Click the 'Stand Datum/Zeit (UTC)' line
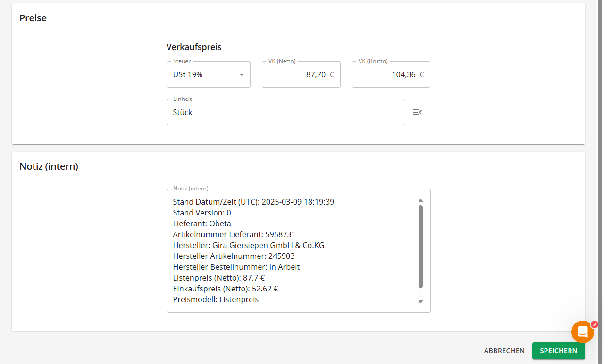Image resolution: width=604 pixels, height=364 pixels. coord(253,202)
